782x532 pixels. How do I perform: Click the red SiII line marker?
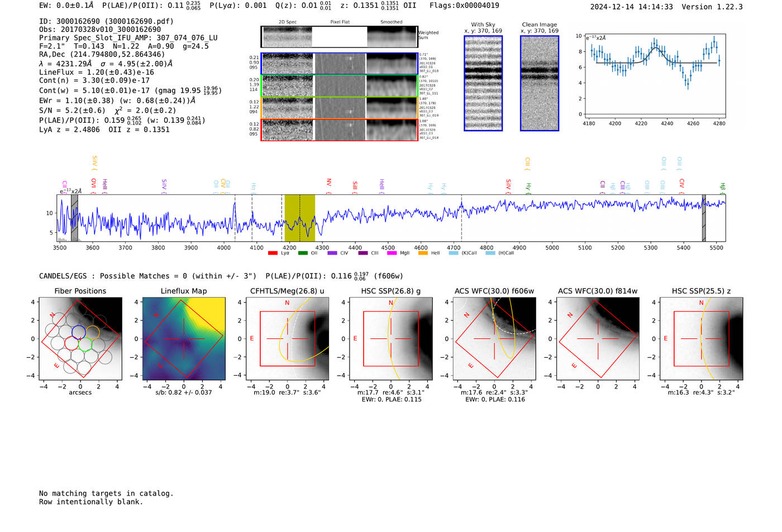(355, 186)
